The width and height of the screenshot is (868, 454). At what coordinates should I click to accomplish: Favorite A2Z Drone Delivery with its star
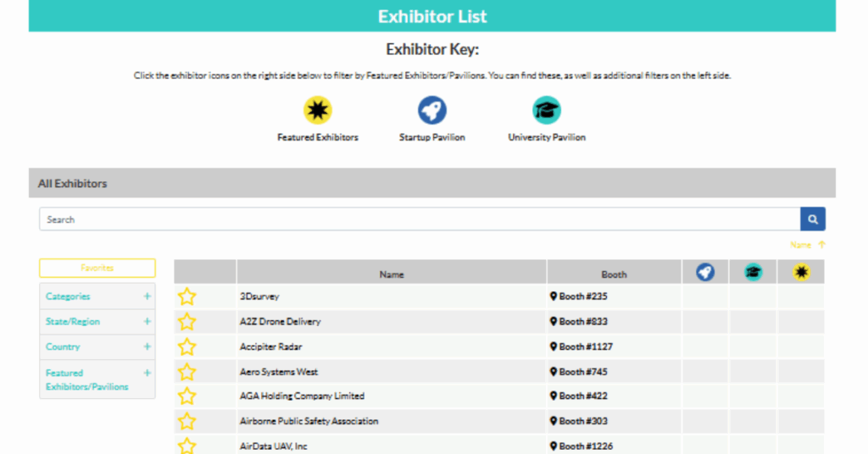(187, 321)
